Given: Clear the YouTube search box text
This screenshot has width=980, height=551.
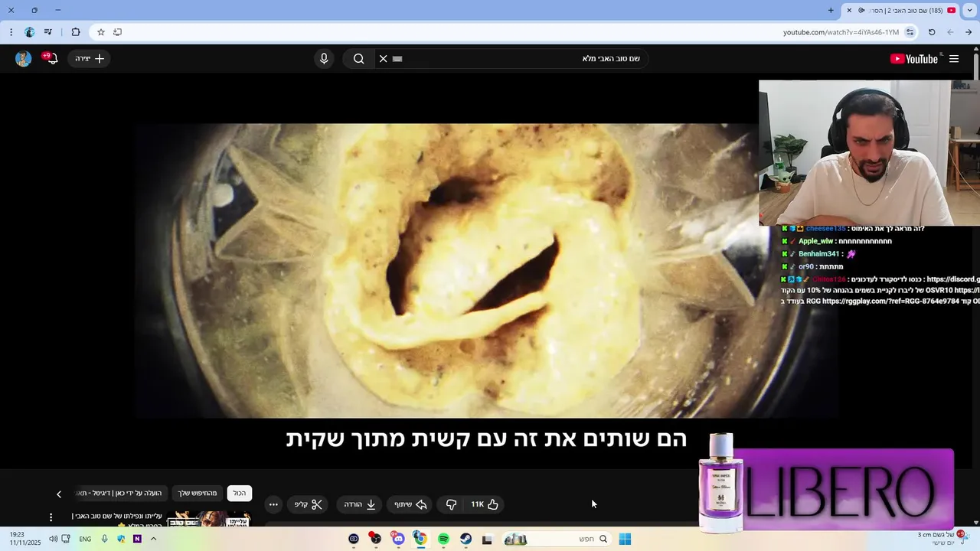Looking at the screenshot, I should click(384, 59).
